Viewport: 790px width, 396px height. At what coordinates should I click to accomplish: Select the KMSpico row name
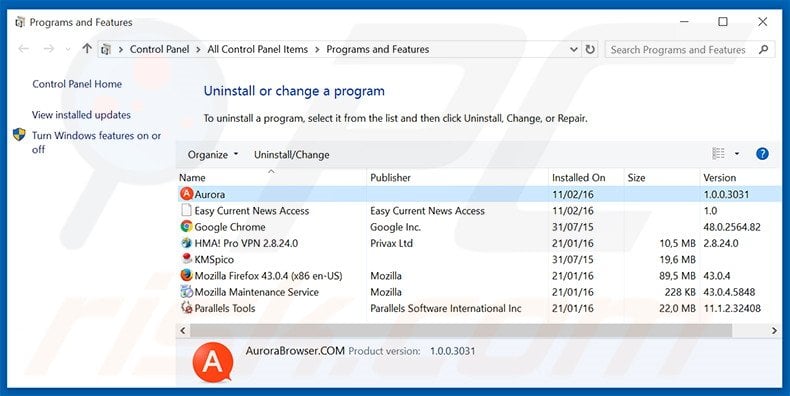214,259
